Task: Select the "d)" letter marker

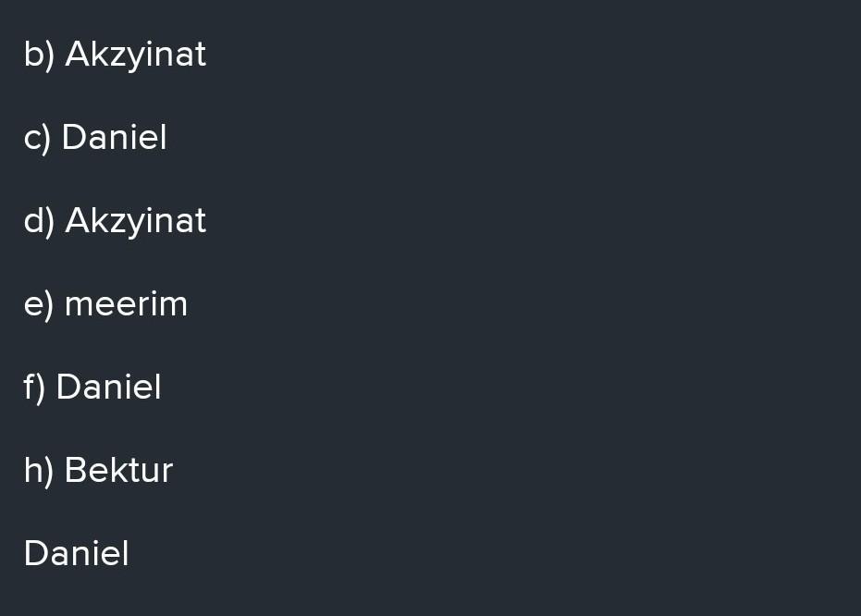Action: point(40,221)
